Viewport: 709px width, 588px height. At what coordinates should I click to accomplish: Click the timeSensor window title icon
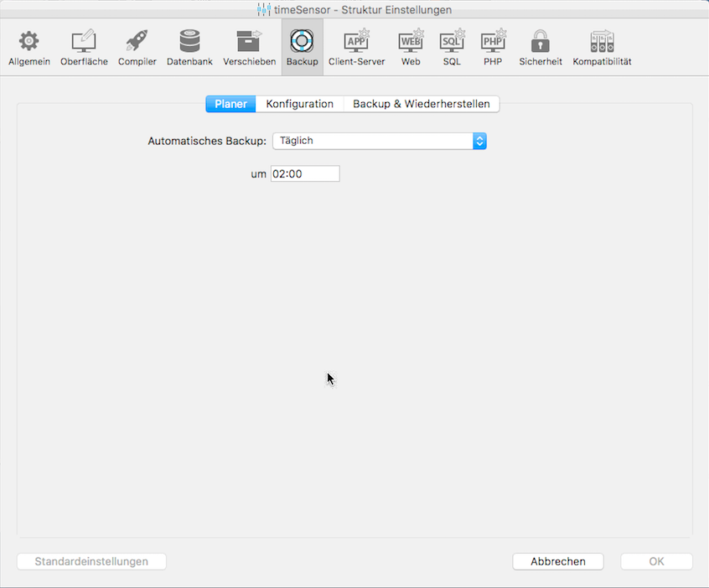[x=264, y=9]
